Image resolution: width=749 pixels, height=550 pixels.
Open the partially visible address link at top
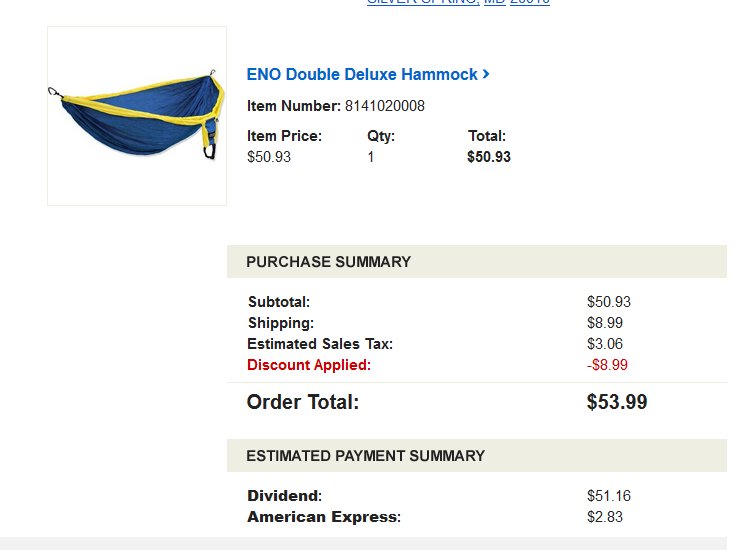(x=458, y=2)
